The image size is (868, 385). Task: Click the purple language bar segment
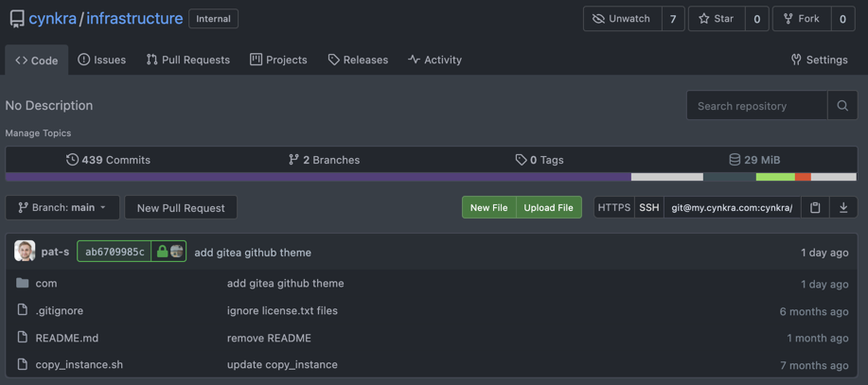click(x=317, y=177)
